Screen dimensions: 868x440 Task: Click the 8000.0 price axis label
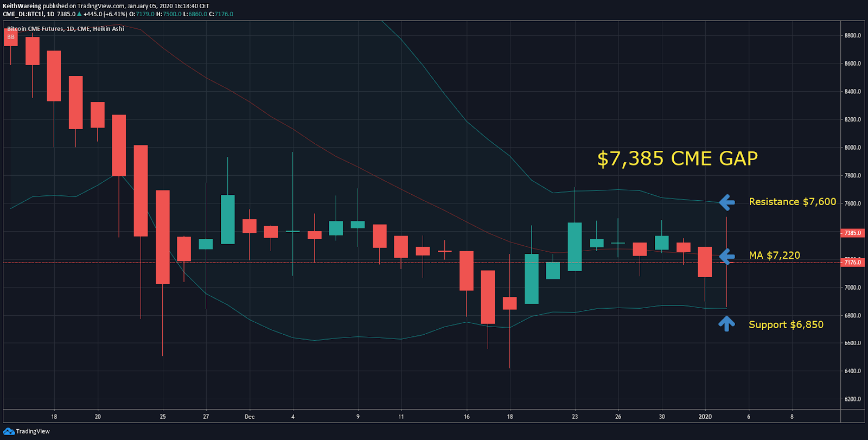(x=852, y=148)
